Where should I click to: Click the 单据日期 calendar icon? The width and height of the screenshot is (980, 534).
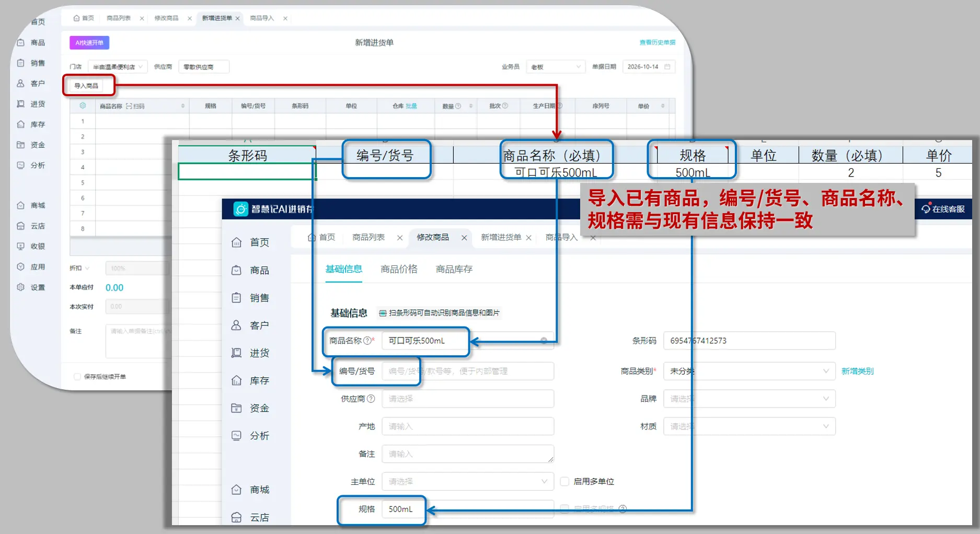(x=667, y=67)
